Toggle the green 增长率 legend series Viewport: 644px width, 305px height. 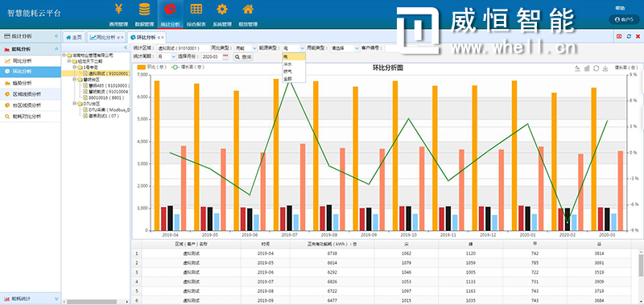[187, 67]
